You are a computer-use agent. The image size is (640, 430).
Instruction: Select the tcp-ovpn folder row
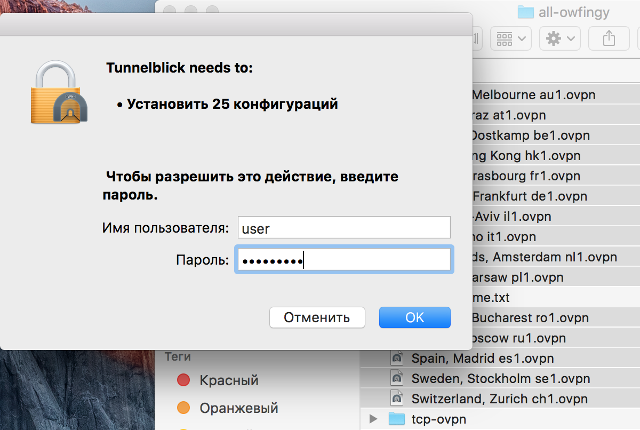point(500,419)
